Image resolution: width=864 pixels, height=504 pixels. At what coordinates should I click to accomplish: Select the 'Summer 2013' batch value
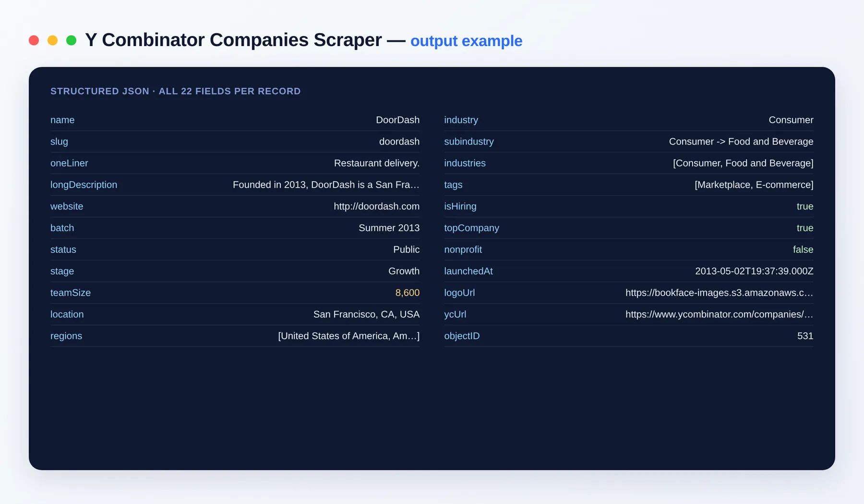[x=389, y=228]
